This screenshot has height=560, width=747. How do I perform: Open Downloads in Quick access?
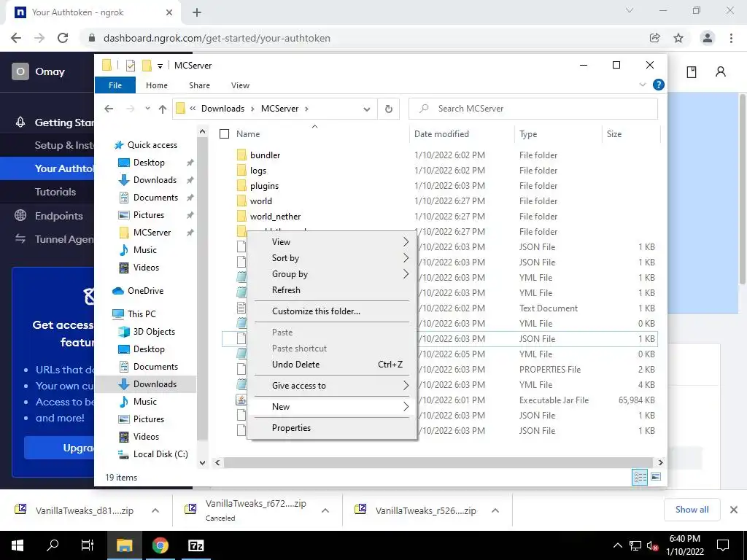tap(155, 180)
